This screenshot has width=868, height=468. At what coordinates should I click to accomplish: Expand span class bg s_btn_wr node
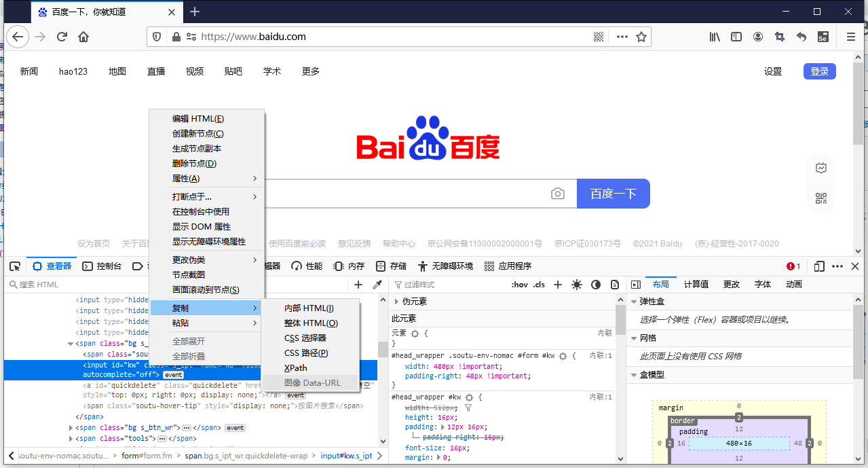(x=71, y=428)
